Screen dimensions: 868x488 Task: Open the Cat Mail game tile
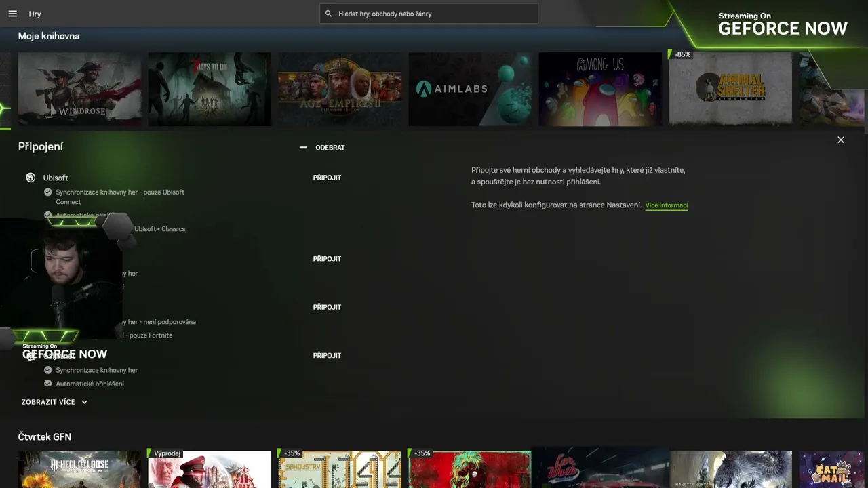833,470
